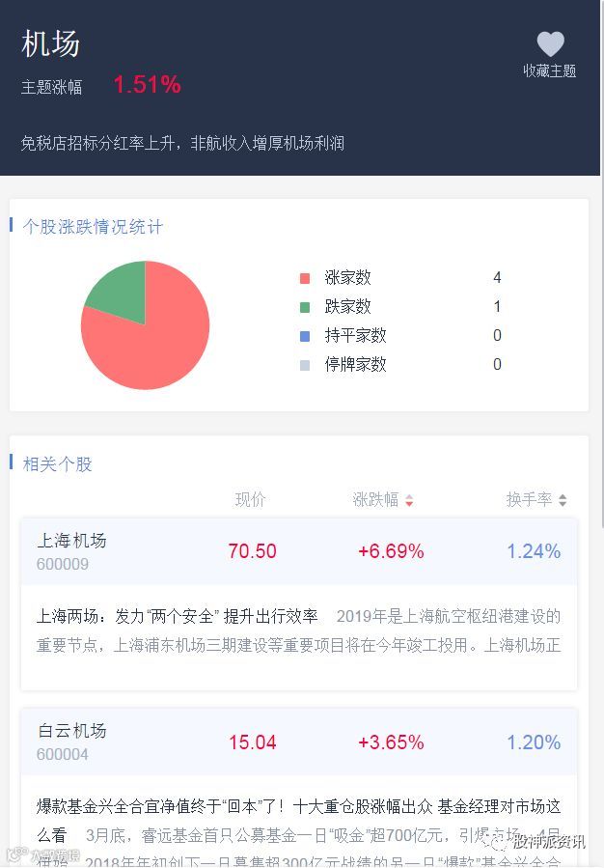The width and height of the screenshot is (604, 868).
Task: Tap the 收藏主题 label
Action: click(549, 70)
